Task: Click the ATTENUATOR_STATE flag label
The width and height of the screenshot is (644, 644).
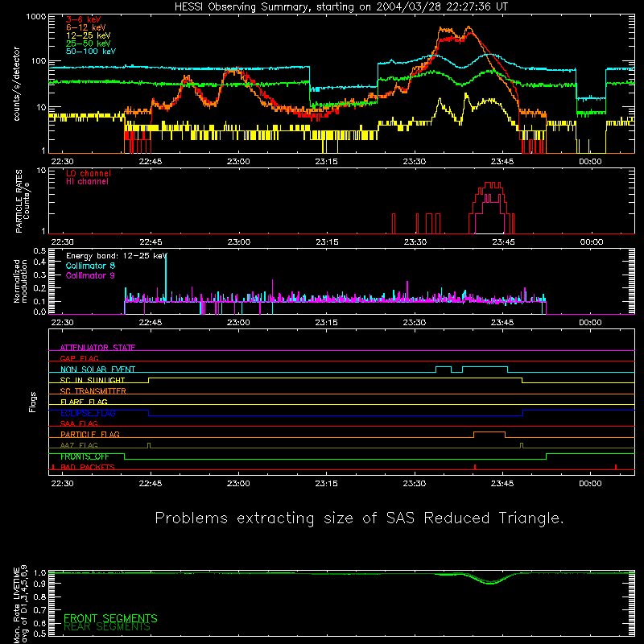Action: tap(97, 348)
